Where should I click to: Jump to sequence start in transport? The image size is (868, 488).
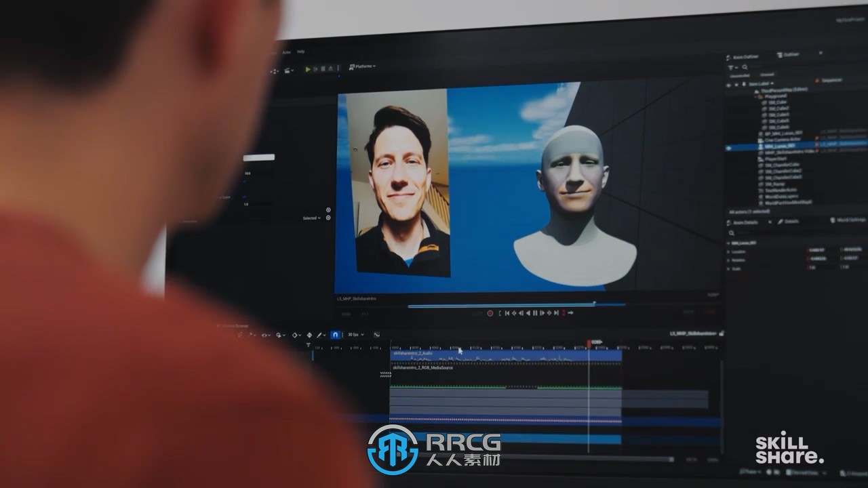point(507,313)
